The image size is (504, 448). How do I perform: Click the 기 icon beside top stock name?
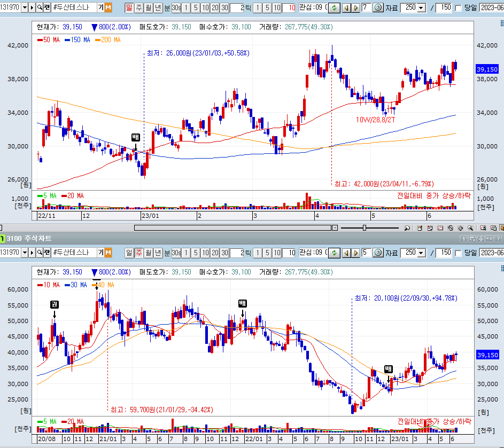[x=101, y=7]
